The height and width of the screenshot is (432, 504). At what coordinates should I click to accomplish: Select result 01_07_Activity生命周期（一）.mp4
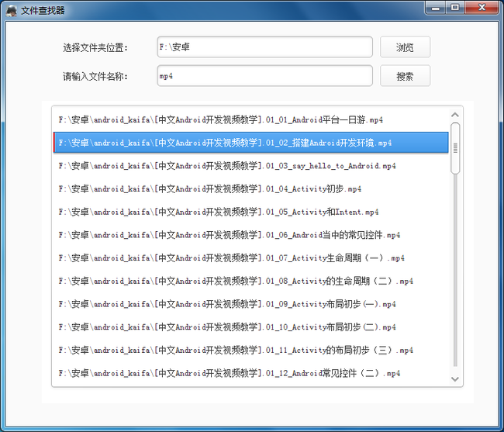tap(250, 258)
